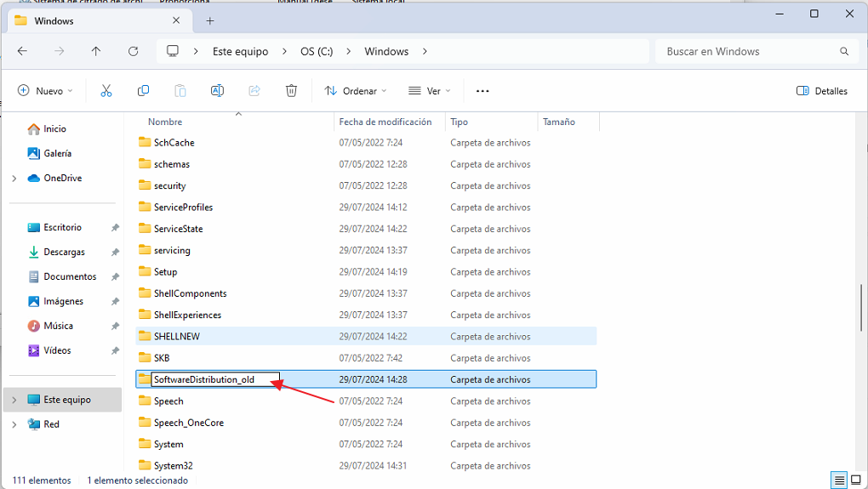The width and height of the screenshot is (868, 489).
Task: Select OneDrive in the sidebar
Action: coord(63,178)
